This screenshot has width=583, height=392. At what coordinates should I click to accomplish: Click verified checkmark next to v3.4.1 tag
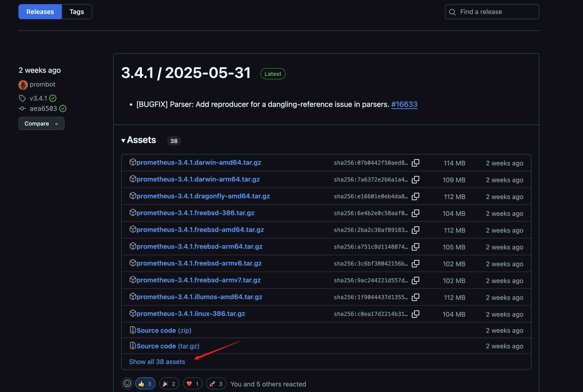[53, 98]
